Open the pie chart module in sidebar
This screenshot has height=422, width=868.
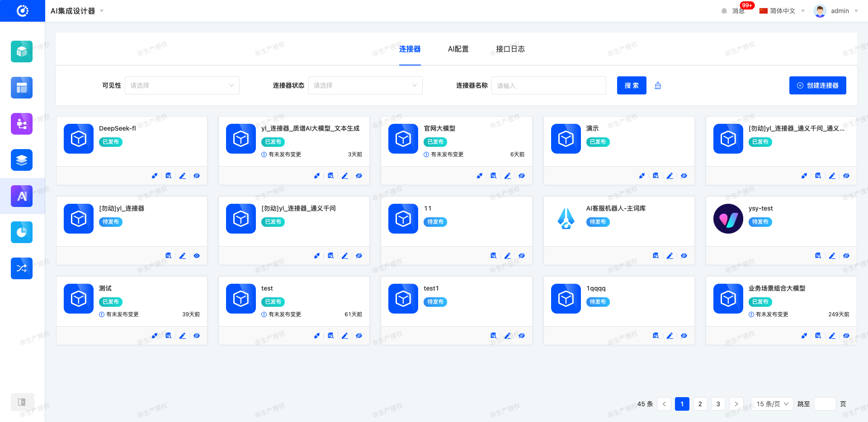coord(22,232)
